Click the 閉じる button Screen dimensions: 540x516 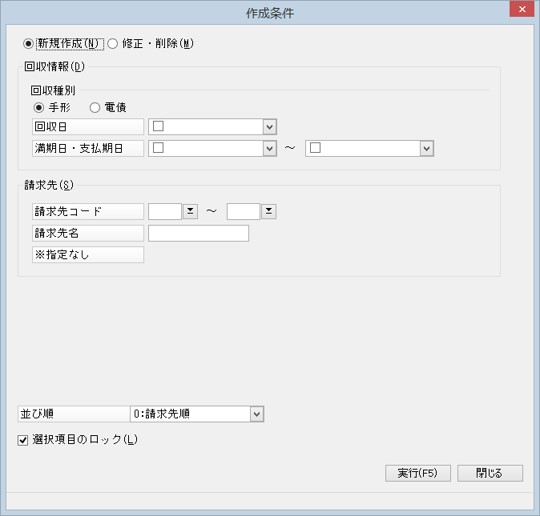pyautogui.click(x=490, y=473)
